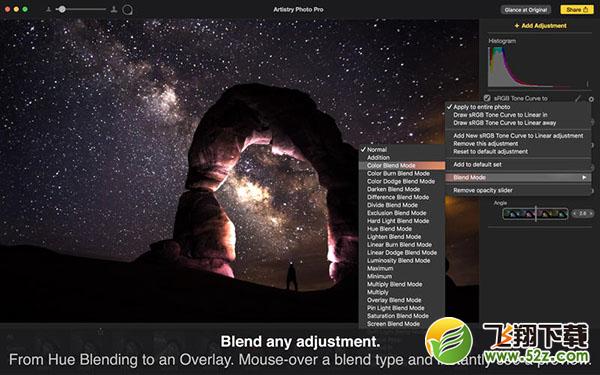Viewport: 600px width, 375px height.
Task: Click the small zoom-out icon beside the zoom slider
Action: 49,9
